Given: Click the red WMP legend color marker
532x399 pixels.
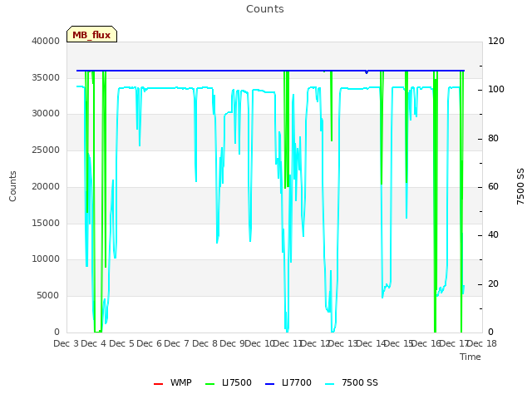Looking at the screenshot, I should [x=159, y=384].
